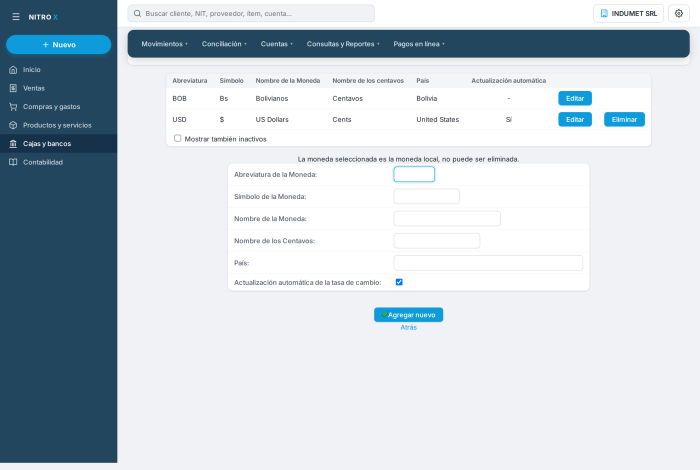Edit the USD currency row

[x=575, y=119]
